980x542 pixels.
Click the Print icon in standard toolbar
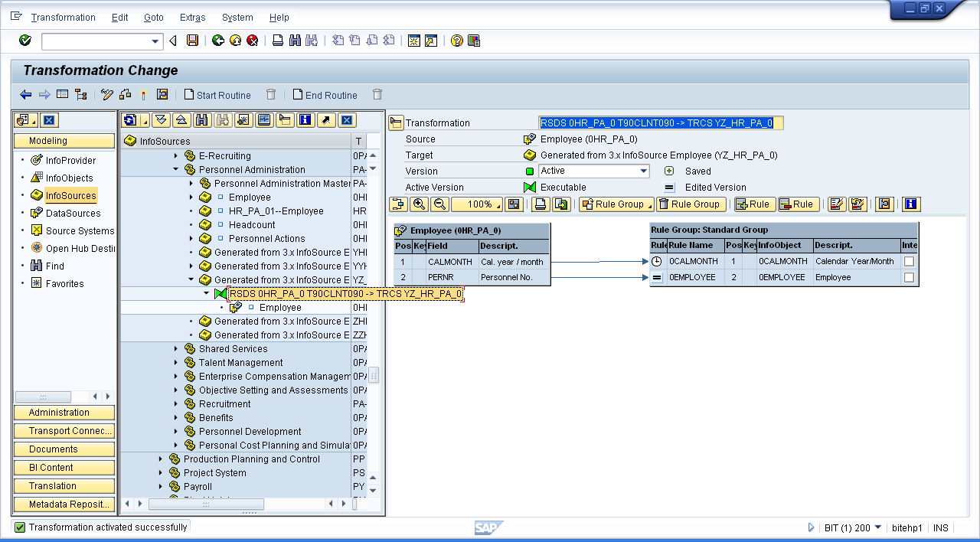(x=278, y=41)
